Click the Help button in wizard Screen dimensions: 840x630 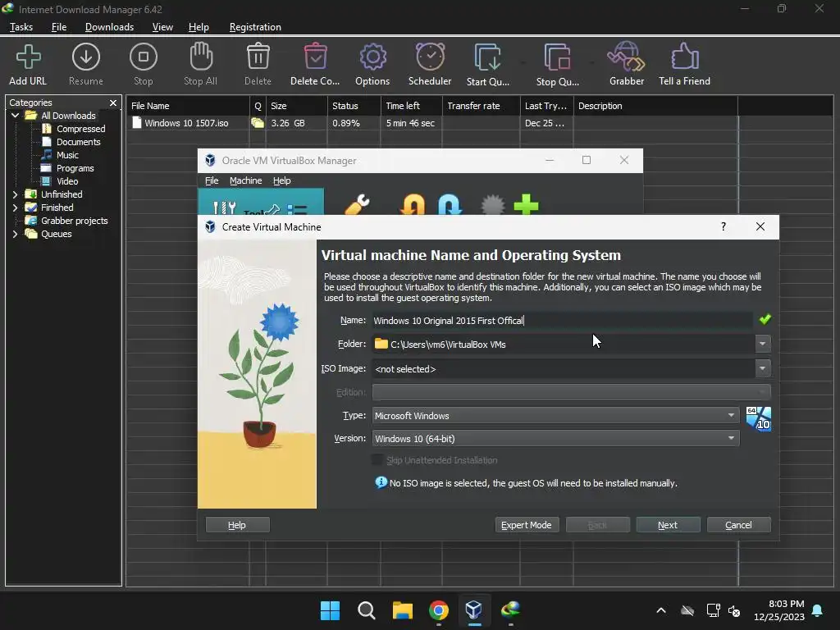[237, 525]
